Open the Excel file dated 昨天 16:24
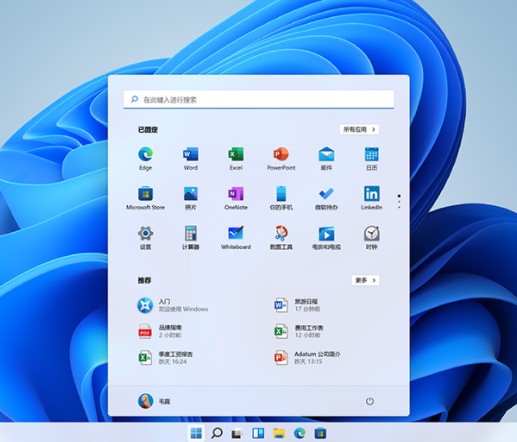The height and width of the screenshot is (442, 517). click(x=166, y=357)
